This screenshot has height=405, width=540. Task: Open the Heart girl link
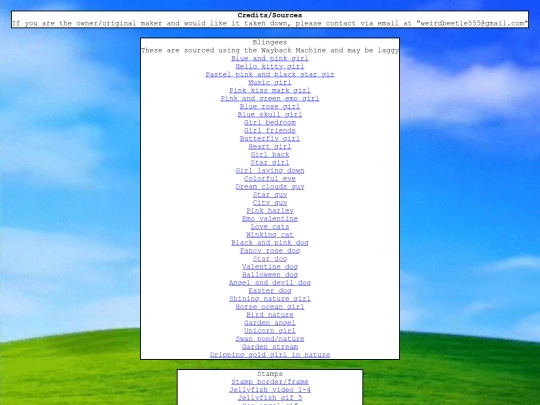[270, 146]
